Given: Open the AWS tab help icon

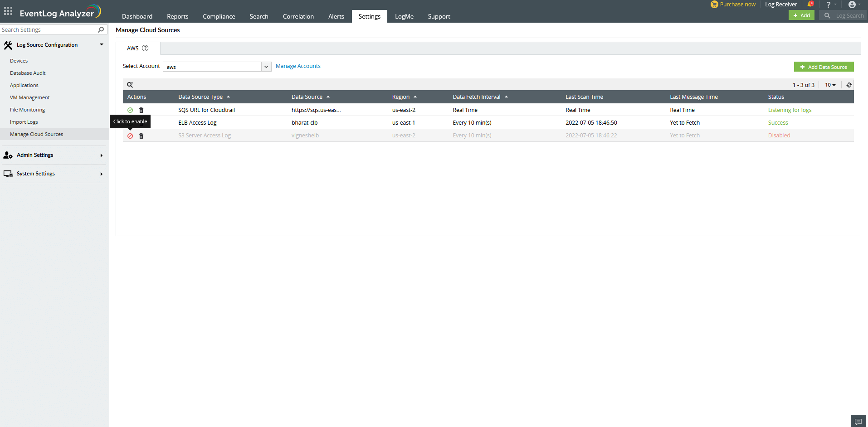Looking at the screenshot, I should point(145,48).
